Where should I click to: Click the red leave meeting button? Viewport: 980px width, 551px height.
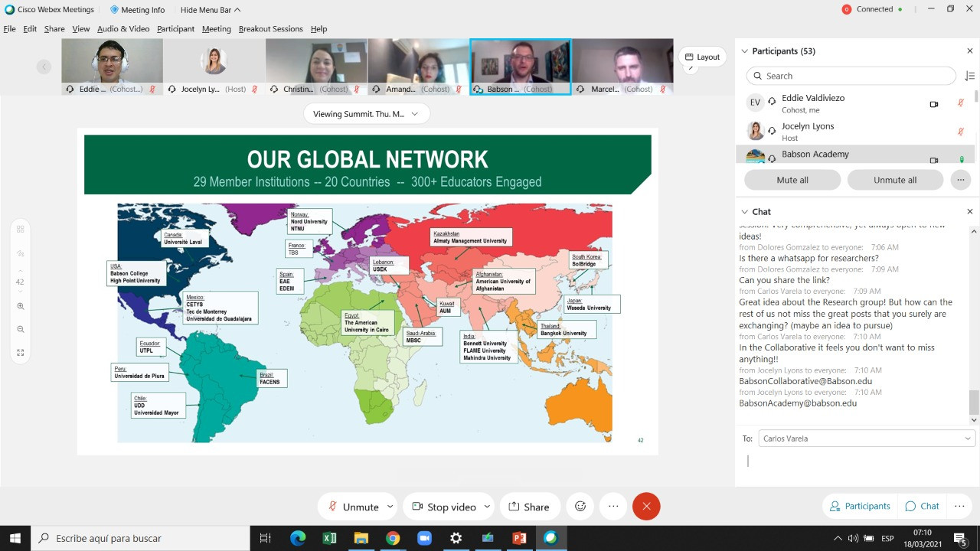646,507
